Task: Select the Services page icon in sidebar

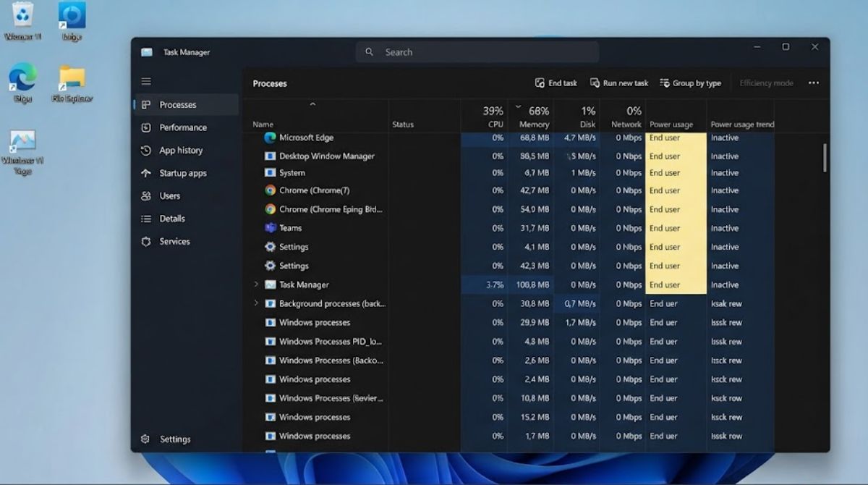Action: [146, 242]
